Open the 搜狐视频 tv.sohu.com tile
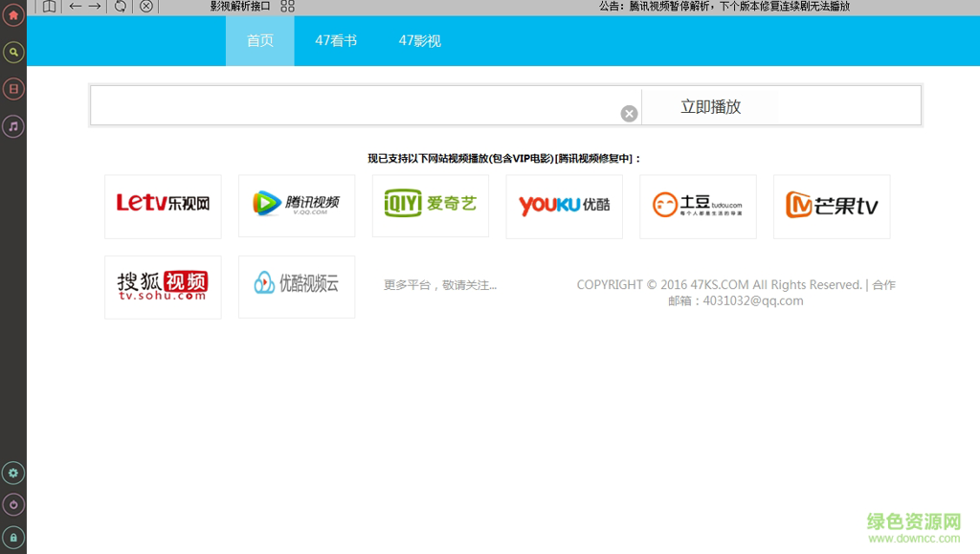 coord(163,287)
